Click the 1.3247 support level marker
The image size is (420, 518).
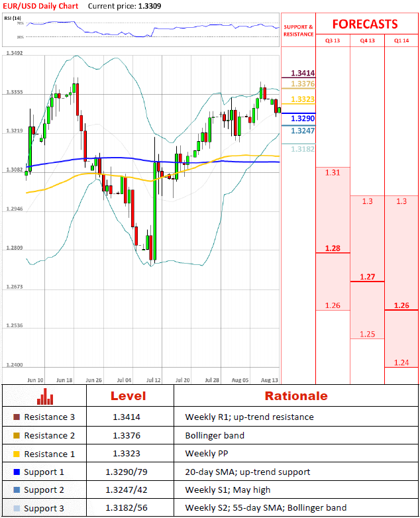(303, 130)
